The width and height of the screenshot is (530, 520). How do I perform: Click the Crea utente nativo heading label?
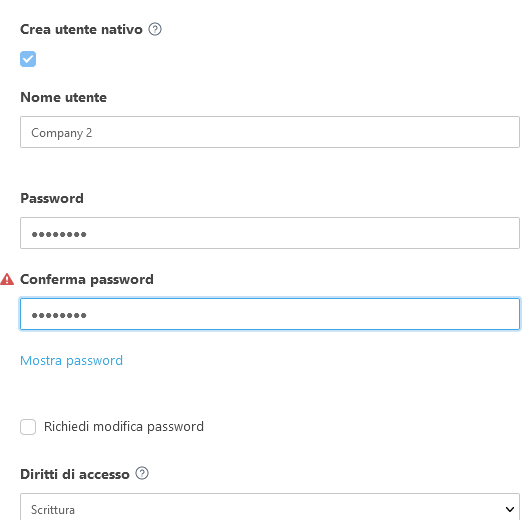pyautogui.click(x=81, y=29)
